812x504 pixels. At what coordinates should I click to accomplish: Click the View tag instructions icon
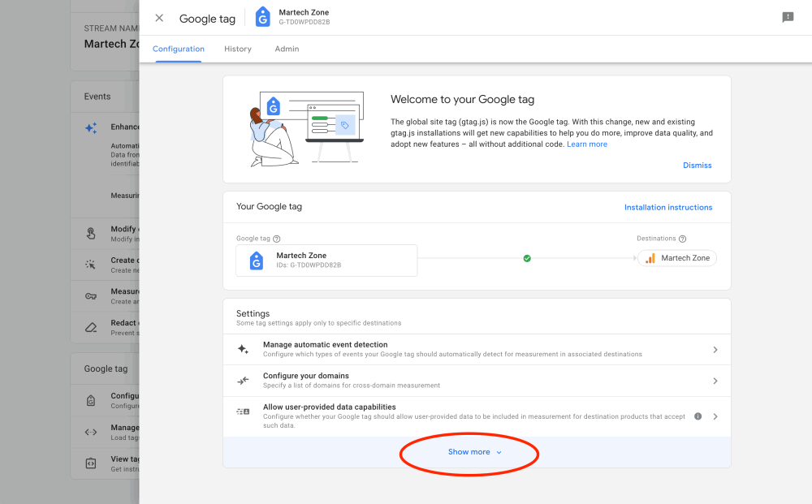coord(91,463)
